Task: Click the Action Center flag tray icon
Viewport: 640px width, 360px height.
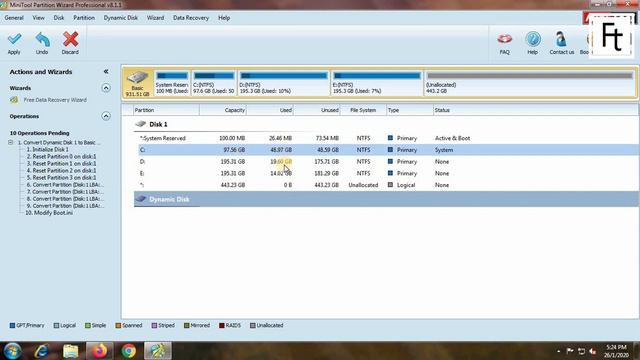Action: (x=570, y=351)
